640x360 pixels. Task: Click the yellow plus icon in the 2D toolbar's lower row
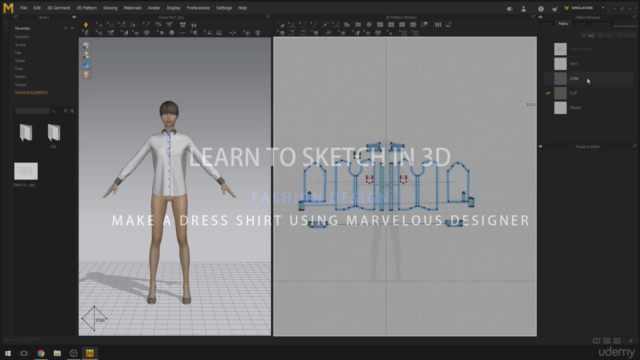[390, 33]
